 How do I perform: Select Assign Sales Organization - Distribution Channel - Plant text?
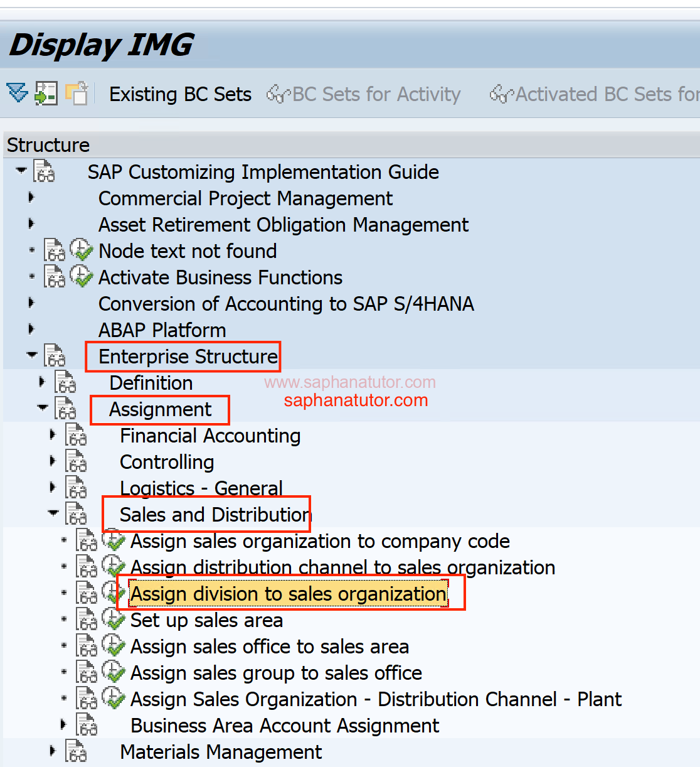pos(376,699)
